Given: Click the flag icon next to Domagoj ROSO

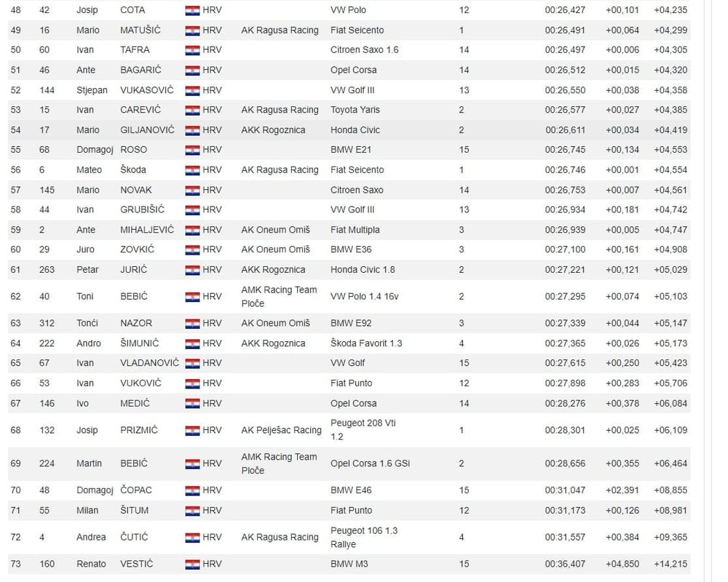Looking at the screenshot, I should 192,150.
